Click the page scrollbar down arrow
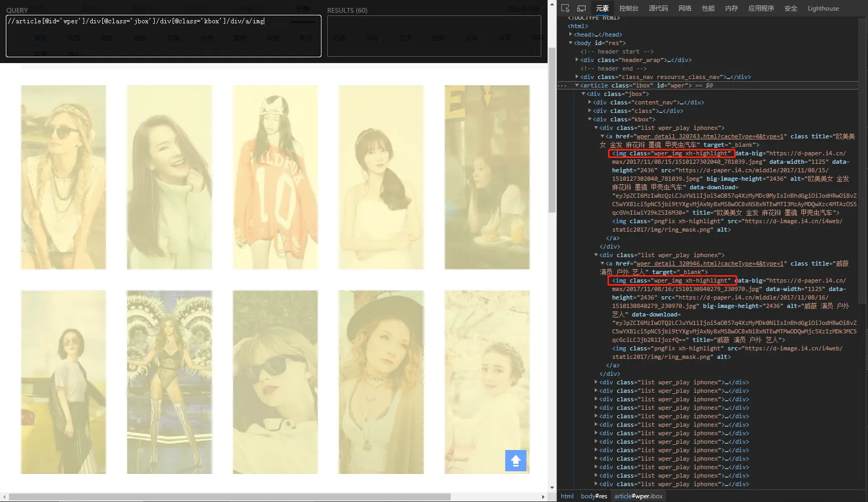Screen dimensions: 868x502 (552, 487)
